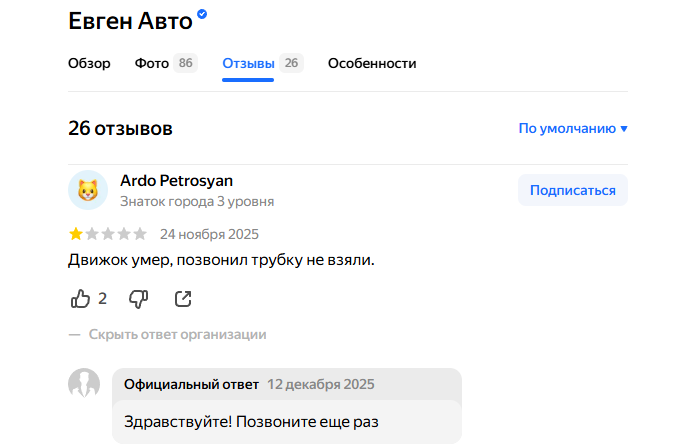The image size is (690, 447).
Task: Click the thumbs-down dislike icon
Action: coord(139,298)
